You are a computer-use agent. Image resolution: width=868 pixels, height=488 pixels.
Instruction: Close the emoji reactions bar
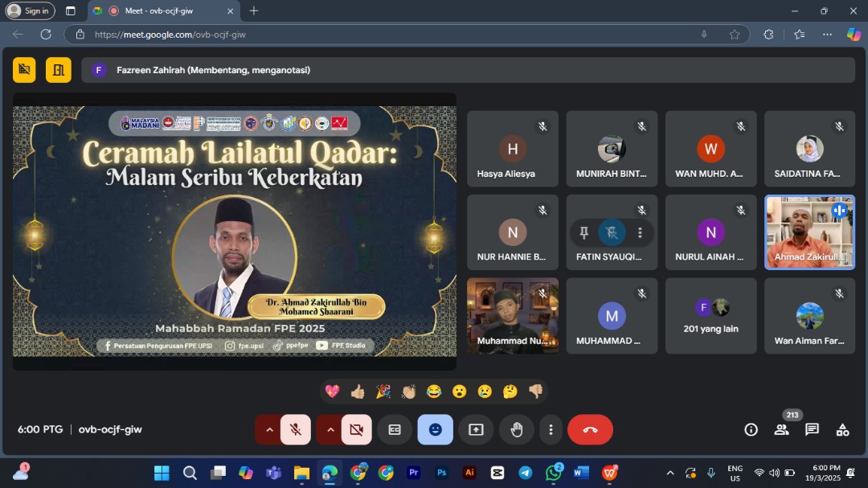(x=435, y=429)
